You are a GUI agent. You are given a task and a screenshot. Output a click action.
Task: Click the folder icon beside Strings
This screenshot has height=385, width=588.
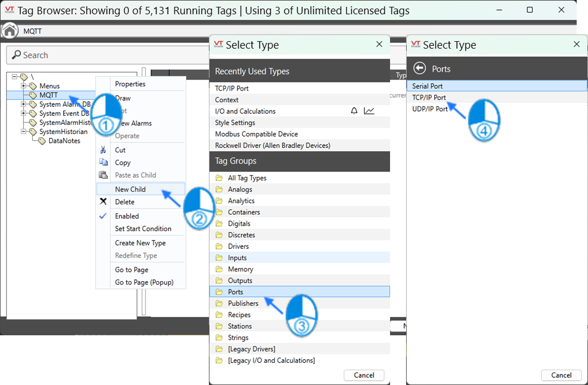click(x=219, y=337)
